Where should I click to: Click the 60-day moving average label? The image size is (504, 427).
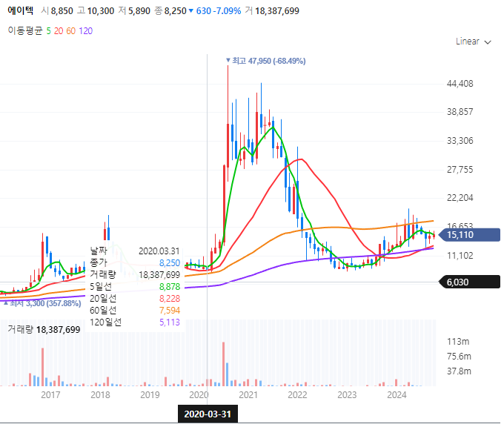pyautogui.click(x=70, y=31)
